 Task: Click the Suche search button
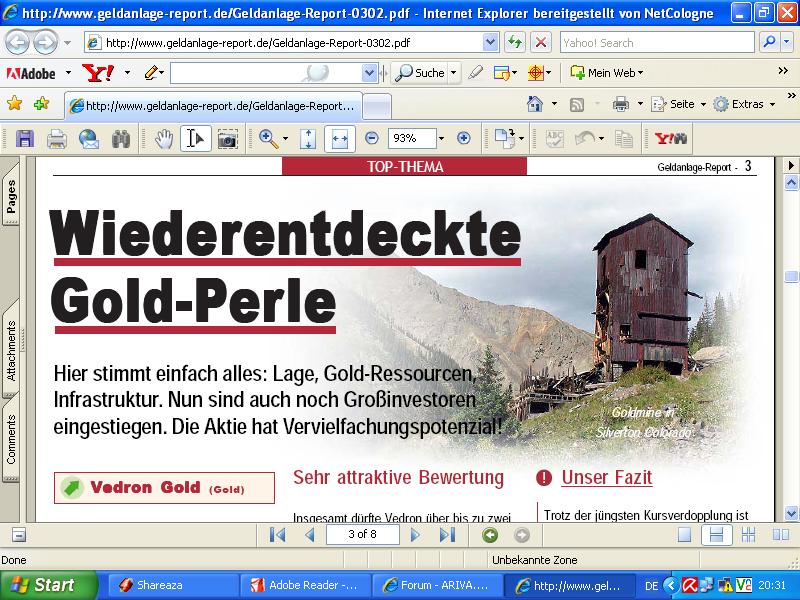click(x=421, y=73)
